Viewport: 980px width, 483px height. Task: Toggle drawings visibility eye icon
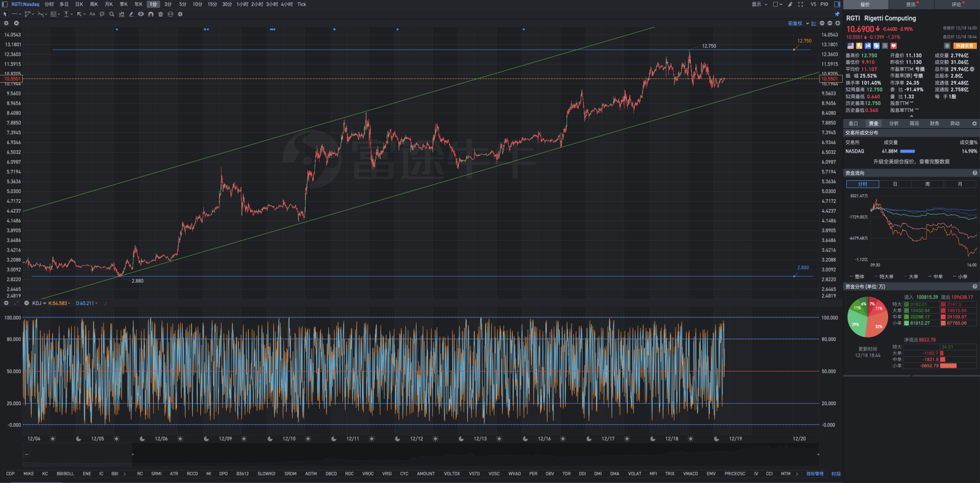pyautogui.click(x=141, y=14)
